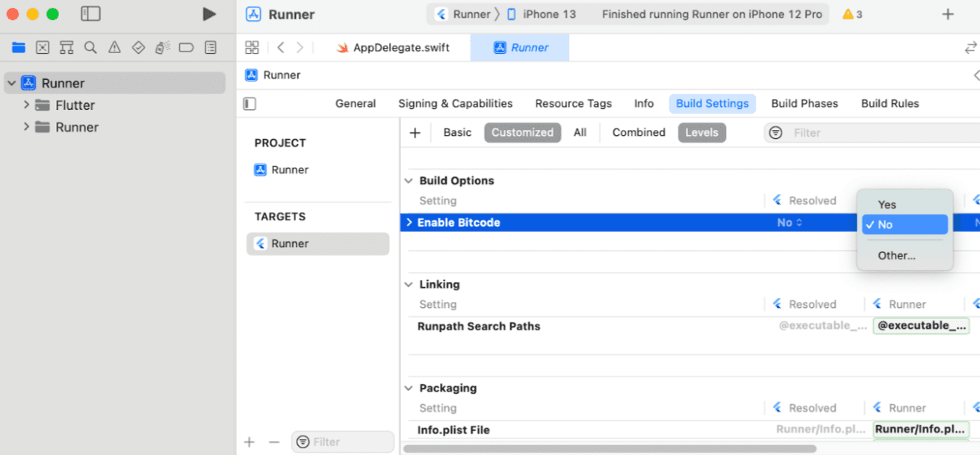Open the Resolved No value popup

790,223
